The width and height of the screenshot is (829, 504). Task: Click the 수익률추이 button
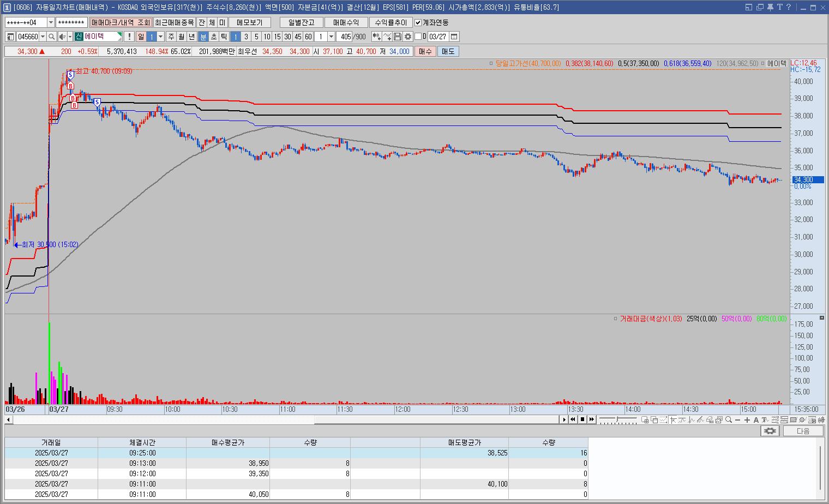pos(391,22)
